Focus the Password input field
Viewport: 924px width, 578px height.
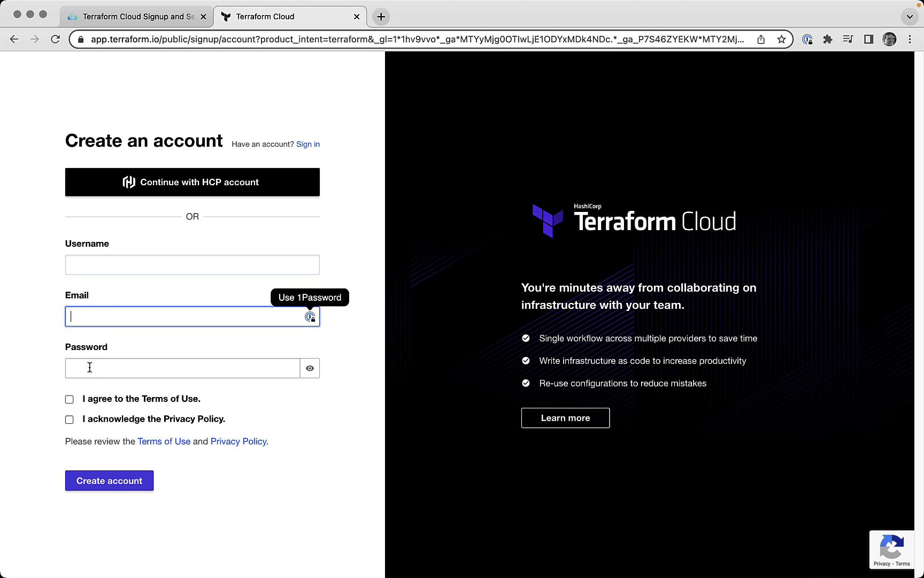[x=182, y=368]
